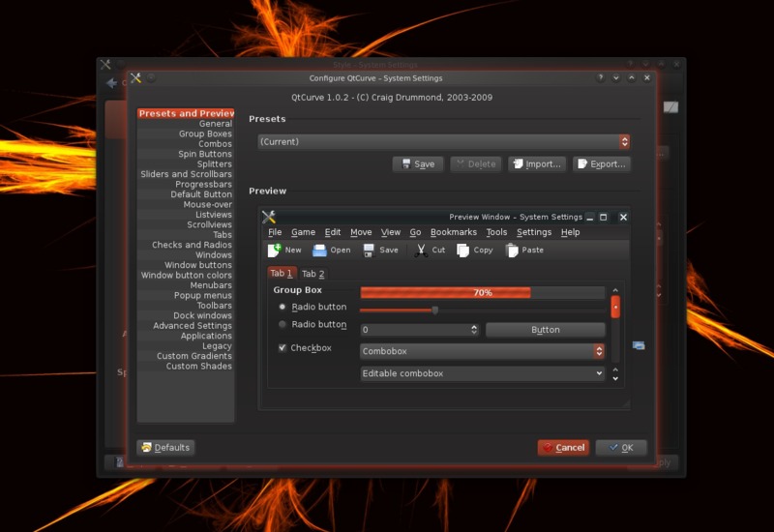This screenshot has width=774, height=532.
Task: Click the orange vertical scrollbar handle
Action: pyautogui.click(x=615, y=307)
